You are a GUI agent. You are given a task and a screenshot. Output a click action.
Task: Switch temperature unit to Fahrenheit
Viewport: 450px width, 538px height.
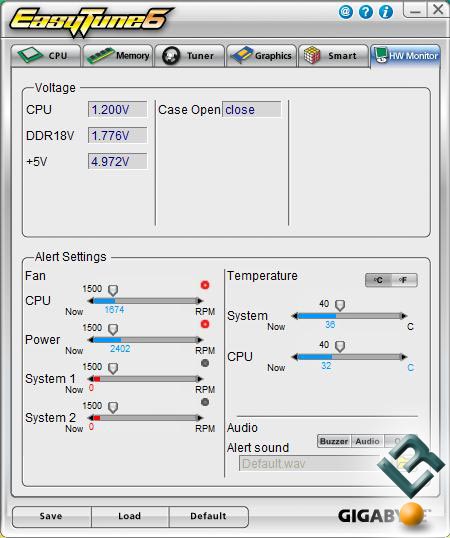[404, 280]
